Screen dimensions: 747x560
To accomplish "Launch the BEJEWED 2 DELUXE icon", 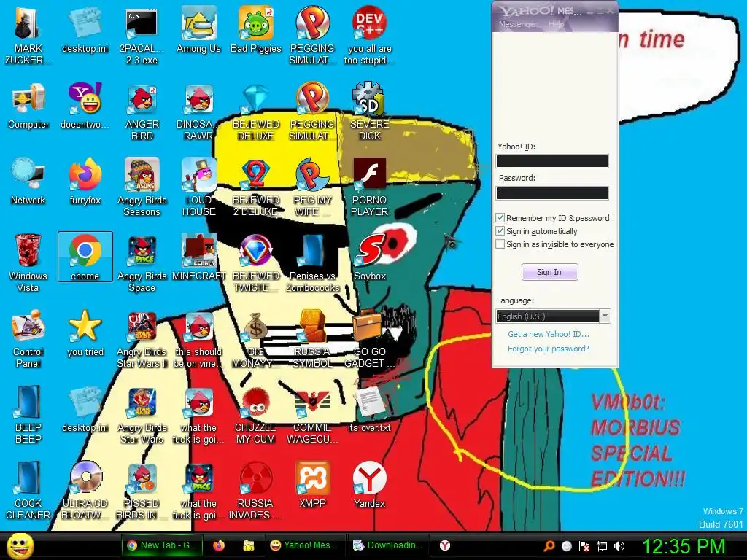I will coord(255,186).
